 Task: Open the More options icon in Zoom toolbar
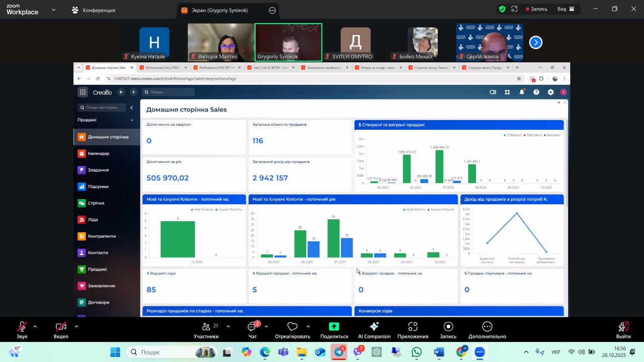pyautogui.click(x=487, y=327)
